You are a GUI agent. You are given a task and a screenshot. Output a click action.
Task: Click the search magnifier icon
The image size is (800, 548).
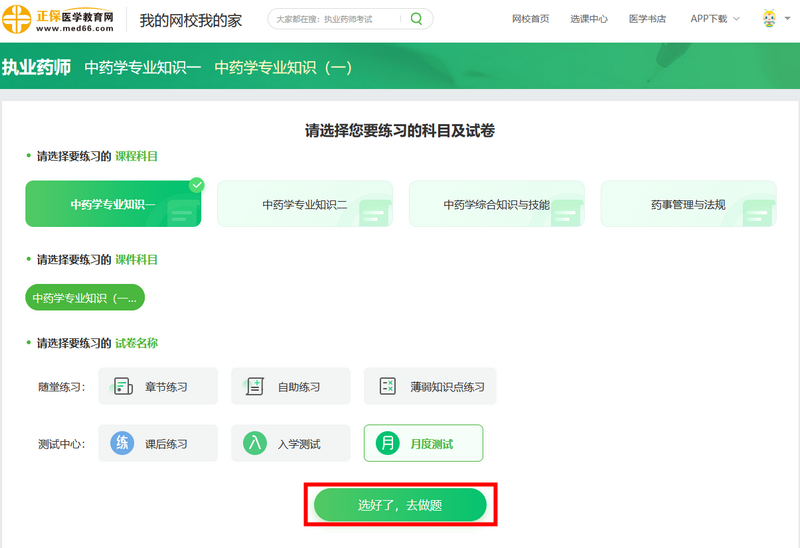coord(417,19)
